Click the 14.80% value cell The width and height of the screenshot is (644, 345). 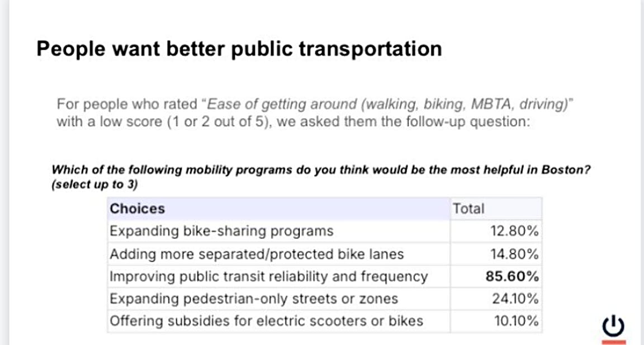(x=515, y=254)
